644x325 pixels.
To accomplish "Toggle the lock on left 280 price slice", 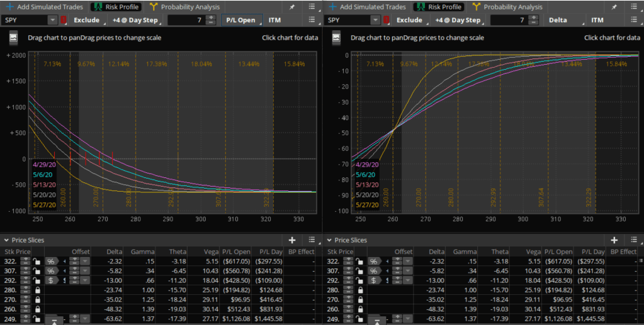I will [x=37, y=291].
